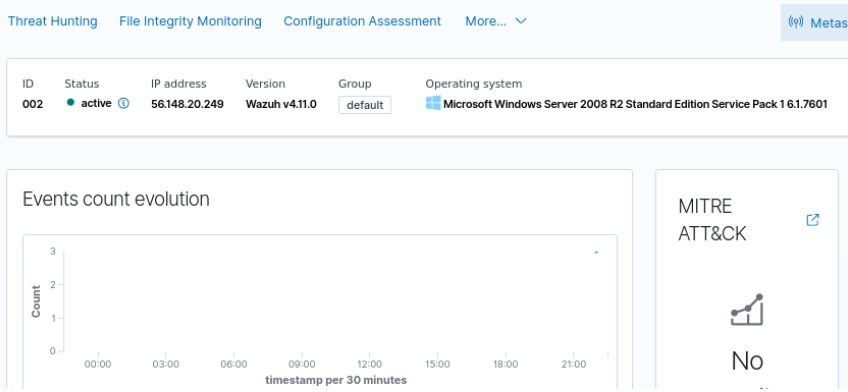The height and width of the screenshot is (392, 848).
Task: Click the Operating system label
Action: pos(474,84)
